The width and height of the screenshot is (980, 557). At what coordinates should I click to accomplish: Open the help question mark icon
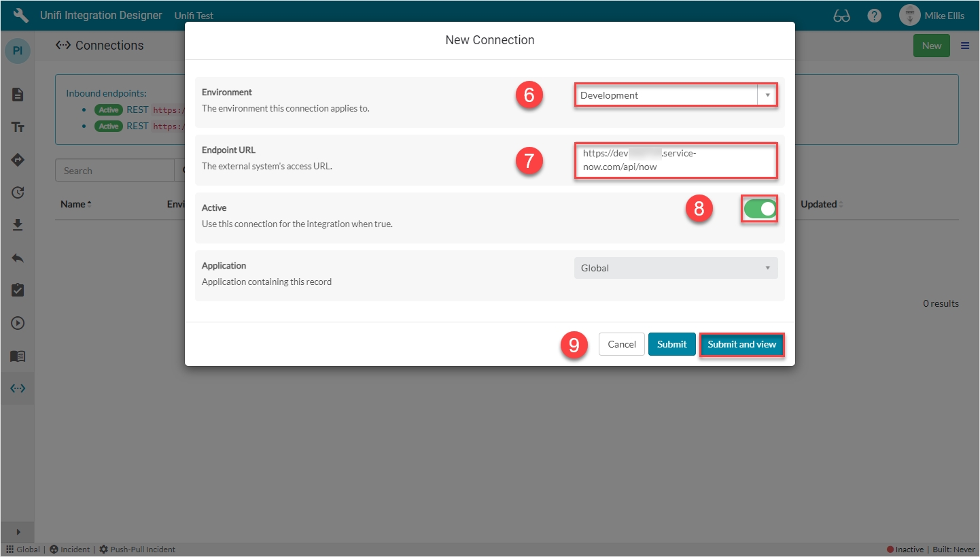(x=875, y=16)
